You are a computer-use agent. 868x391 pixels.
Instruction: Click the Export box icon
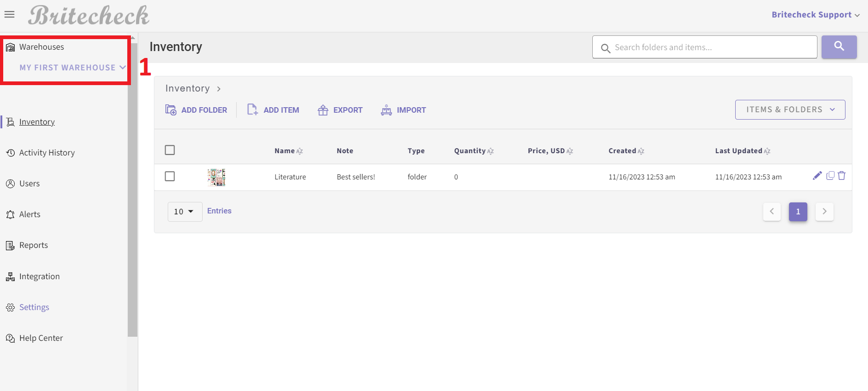pyautogui.click(x=323, y=110)
